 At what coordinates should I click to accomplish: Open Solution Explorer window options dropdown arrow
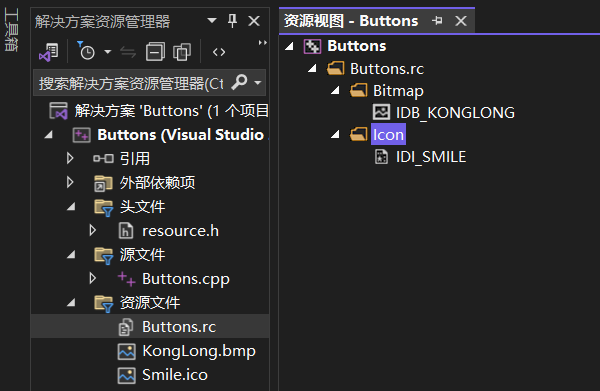pyautogui.click(x=212, y=20)
